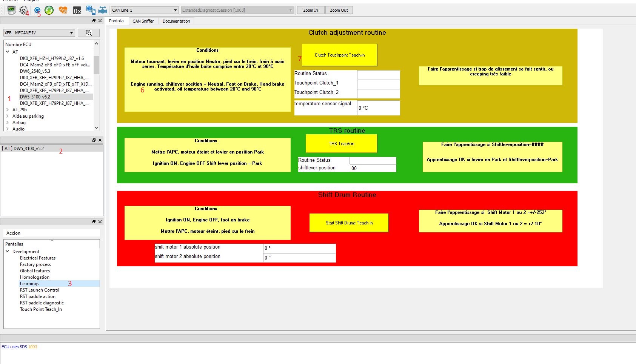Open ExtendedDiagnosticSession [1003] dropdown
636x364 pixels.
point(237,10)
